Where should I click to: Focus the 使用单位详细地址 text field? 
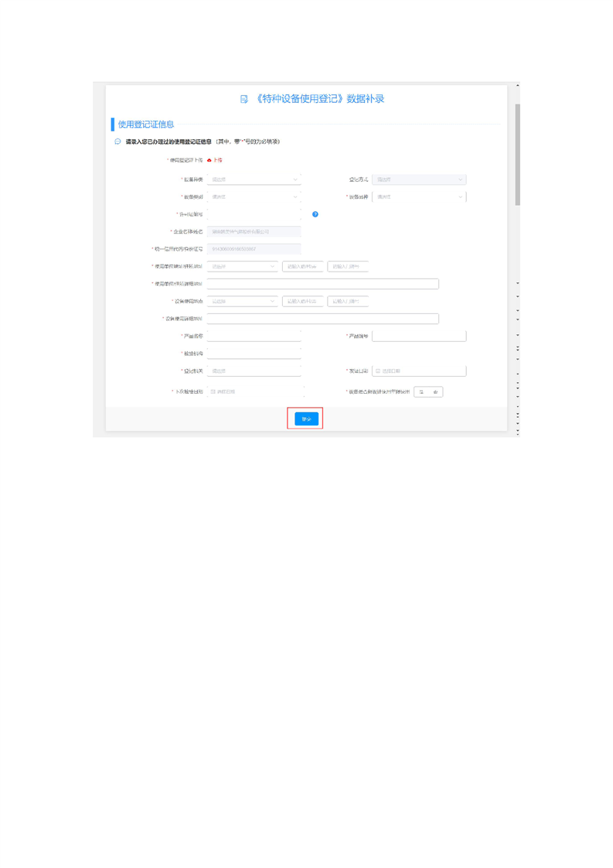pos(322,284)
